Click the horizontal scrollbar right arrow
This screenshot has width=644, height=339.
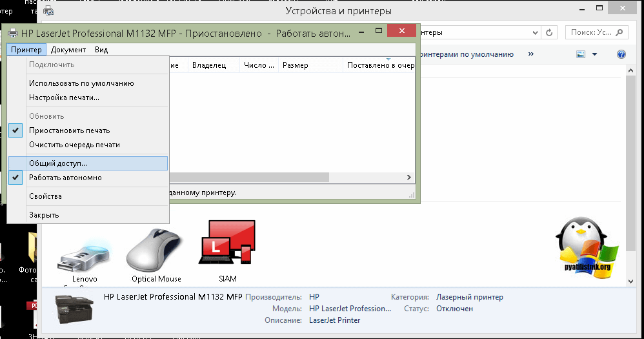pos(408,178)
